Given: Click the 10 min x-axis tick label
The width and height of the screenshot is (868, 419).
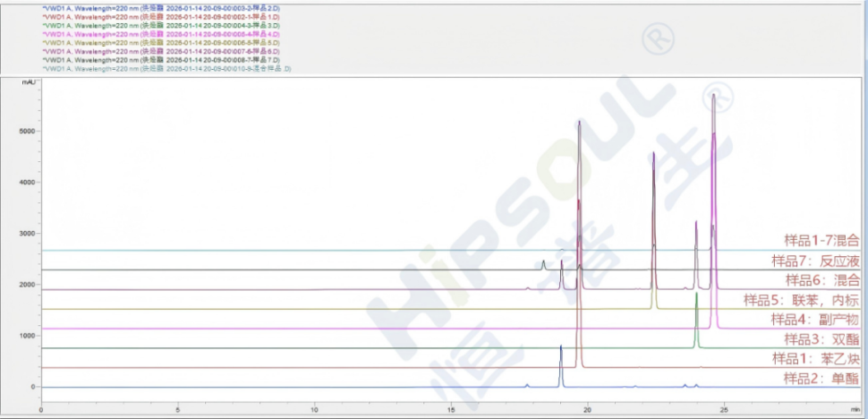Looking at the screenshot, I should pyautogui.click(x=314, y=411).
